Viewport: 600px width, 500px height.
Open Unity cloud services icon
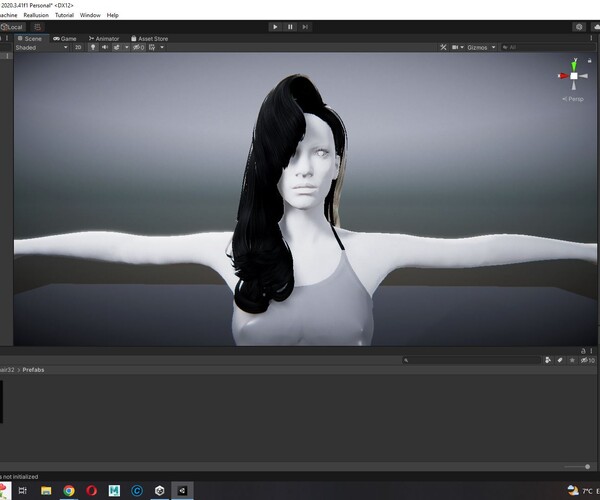tap(596, 27)
